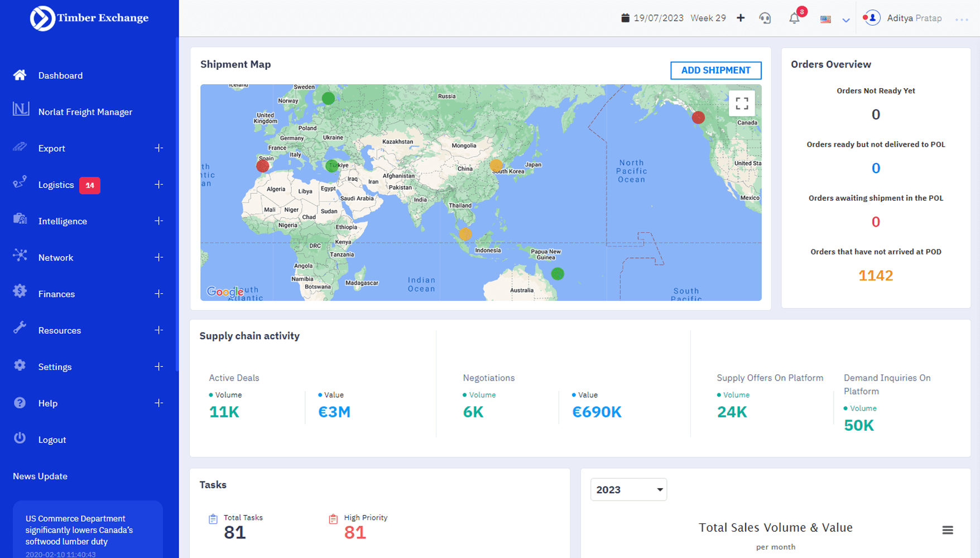
Task: Click the plus icon beside Week 29
Action: click(741, 18)
